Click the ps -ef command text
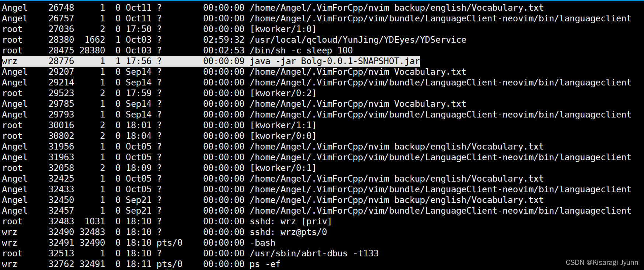 (x=265, y=264)
